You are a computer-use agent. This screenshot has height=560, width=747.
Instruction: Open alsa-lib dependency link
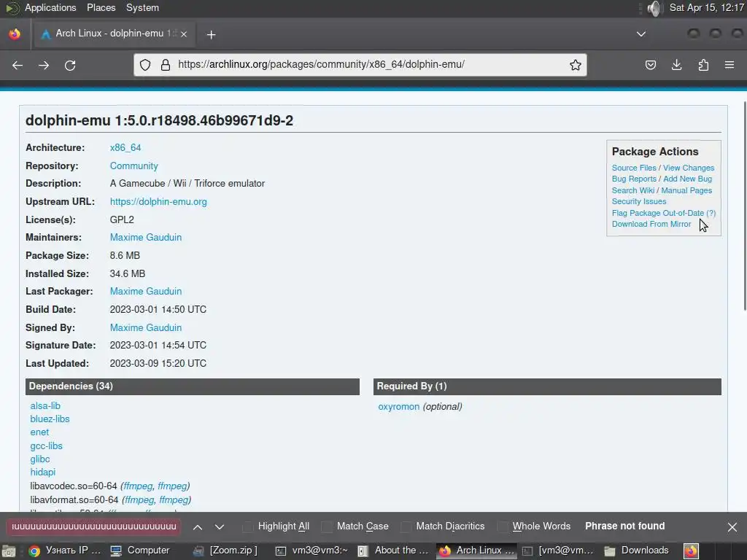tap(45, 405)
